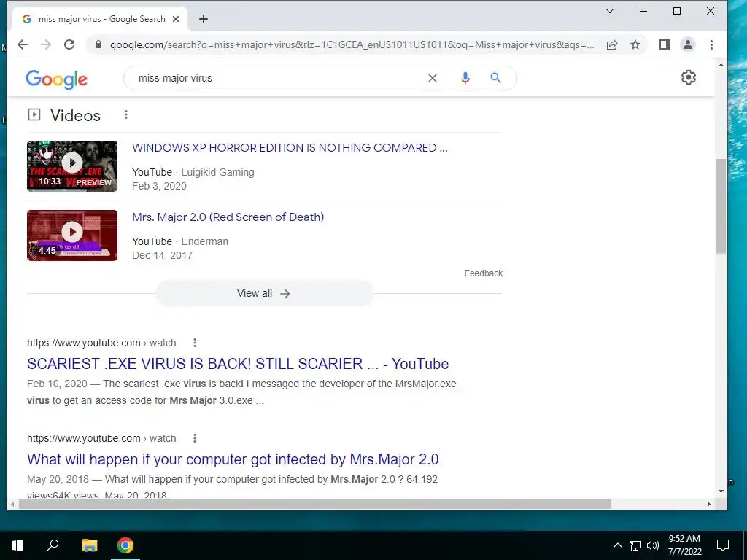Open the tab search chevron
The width and height of the screenshot is (747, 560).
(610, 11)
